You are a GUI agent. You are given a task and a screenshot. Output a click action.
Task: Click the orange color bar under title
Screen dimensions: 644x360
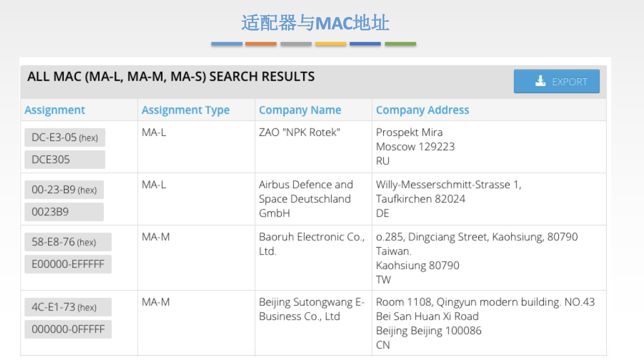[261, 44]
